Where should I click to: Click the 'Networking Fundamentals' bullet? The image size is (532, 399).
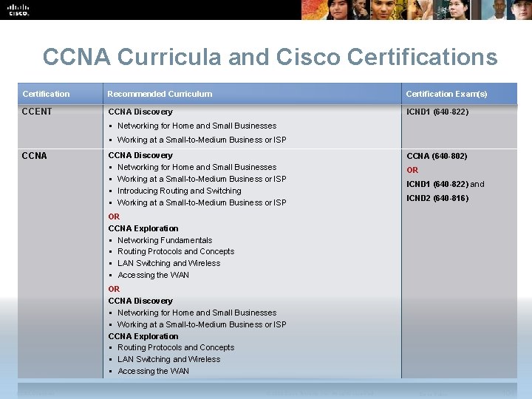[x=165, y=240]
